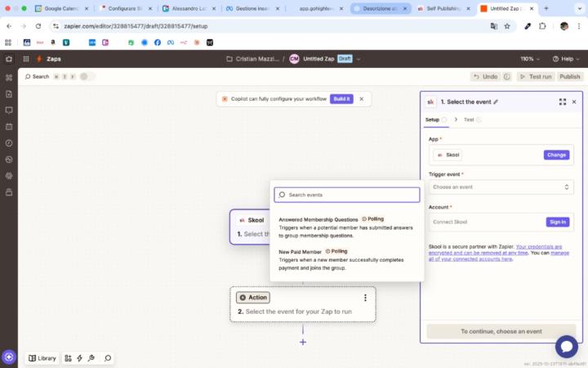Click the info icon next to Undo
The image size is (588, 368).
506,77
